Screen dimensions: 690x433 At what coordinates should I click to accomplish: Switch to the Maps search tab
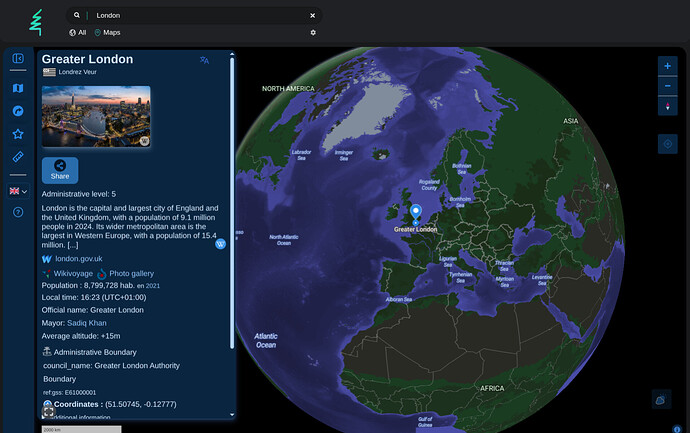pos(107,33)
